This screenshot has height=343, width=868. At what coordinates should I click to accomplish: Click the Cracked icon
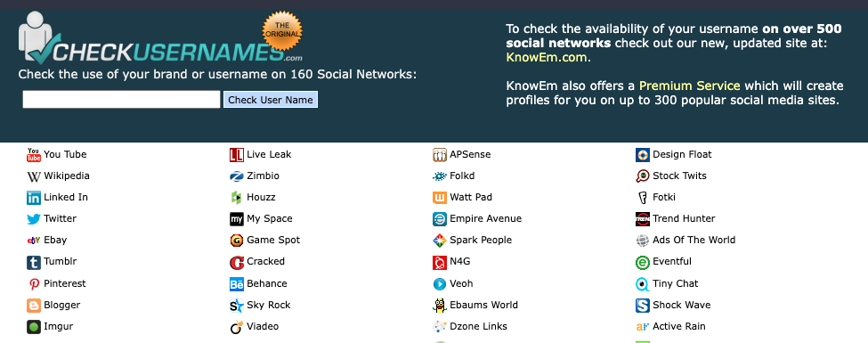pyautogui.click(x=237, y=262)
